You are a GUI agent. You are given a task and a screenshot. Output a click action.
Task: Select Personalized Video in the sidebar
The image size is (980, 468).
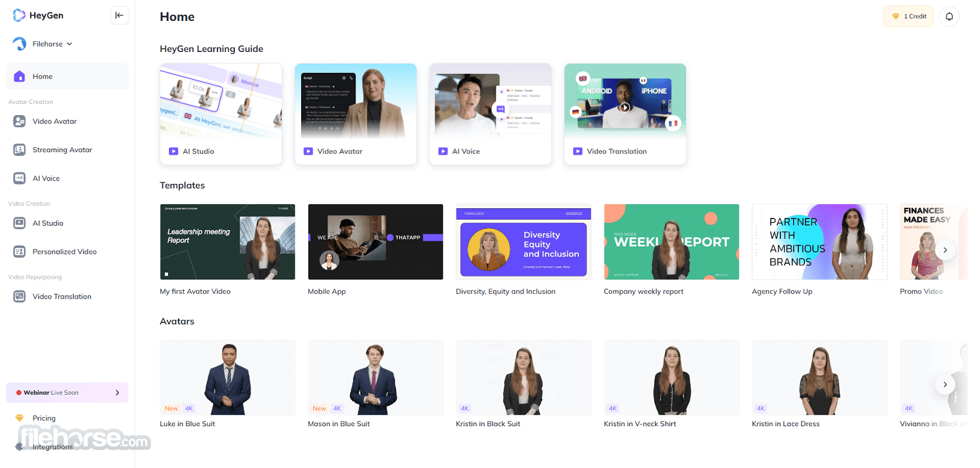[67, 252]
